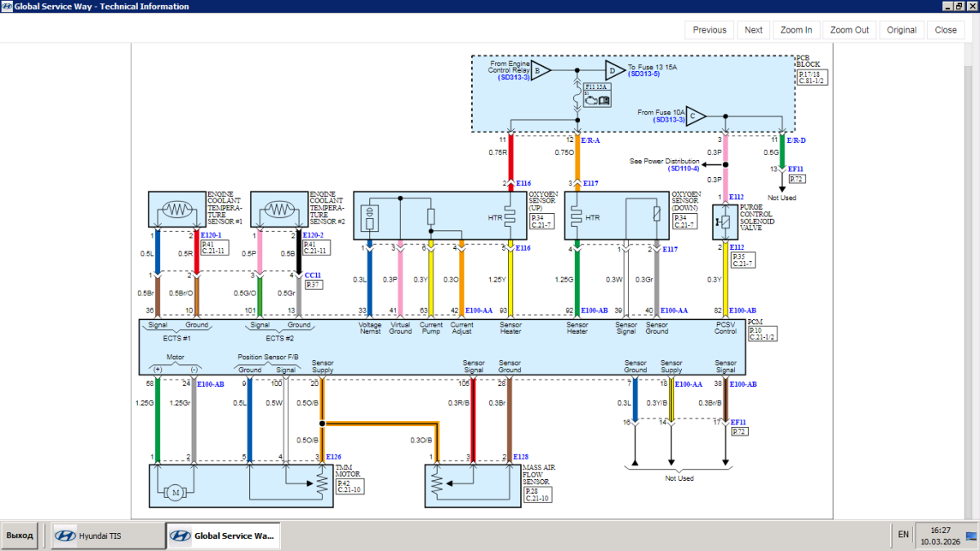The width and height of the screenshot is (980, 551).
Task: Click the Current Adjust pin label
Action: (461, 328)
